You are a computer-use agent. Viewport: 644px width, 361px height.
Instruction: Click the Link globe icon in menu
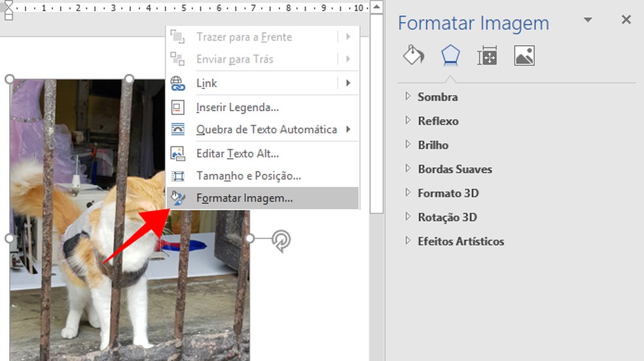(177, 83)
